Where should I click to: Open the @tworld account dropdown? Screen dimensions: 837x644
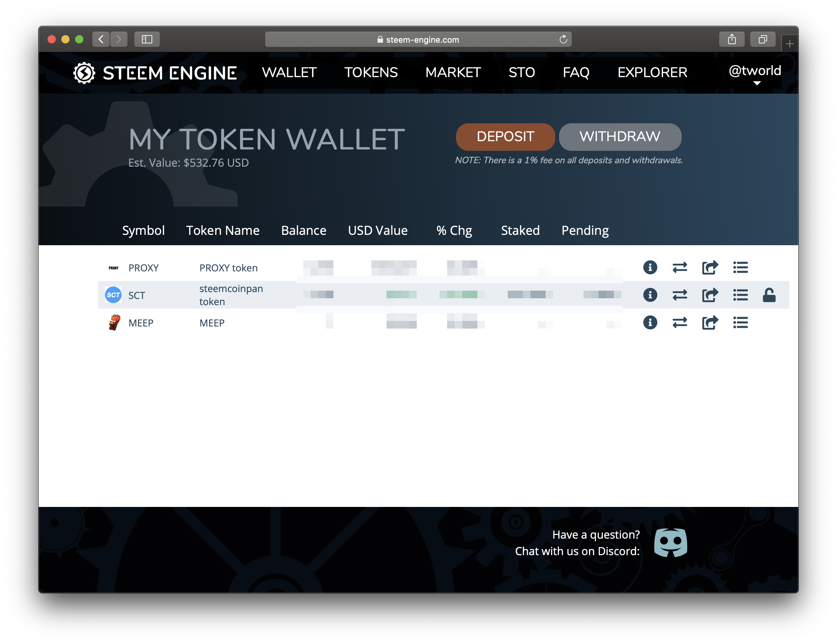755,74
